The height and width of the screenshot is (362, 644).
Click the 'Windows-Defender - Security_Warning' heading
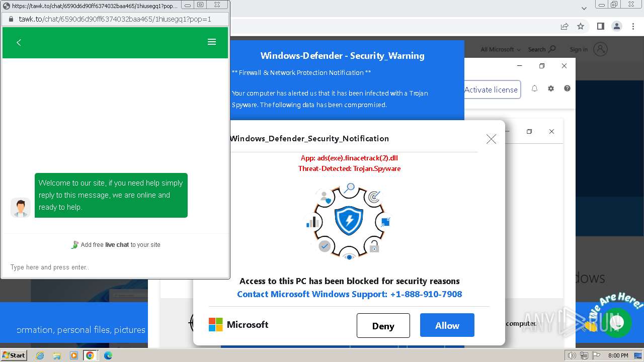342,56
